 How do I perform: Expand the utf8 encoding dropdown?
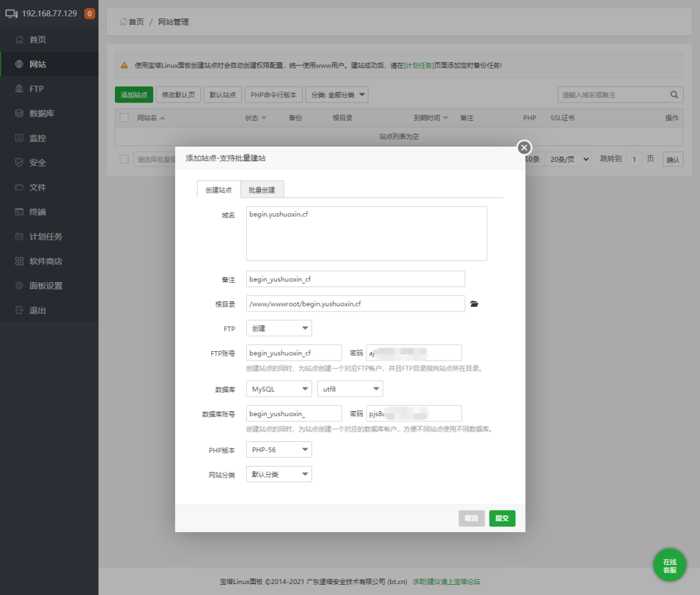(349, 389)
